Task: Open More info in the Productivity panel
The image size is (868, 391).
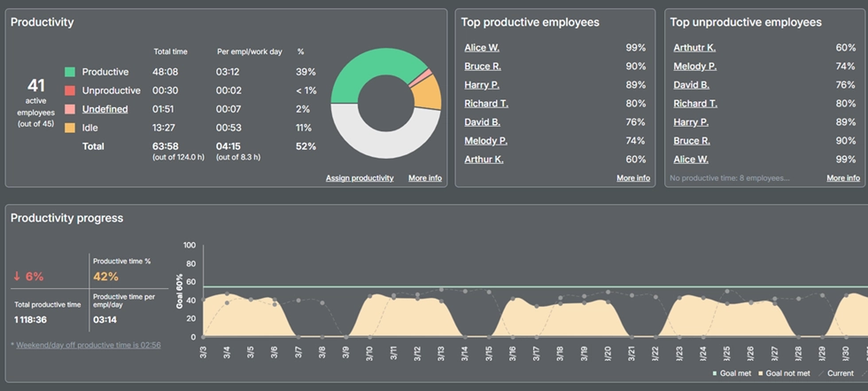Action: (424, 178)
